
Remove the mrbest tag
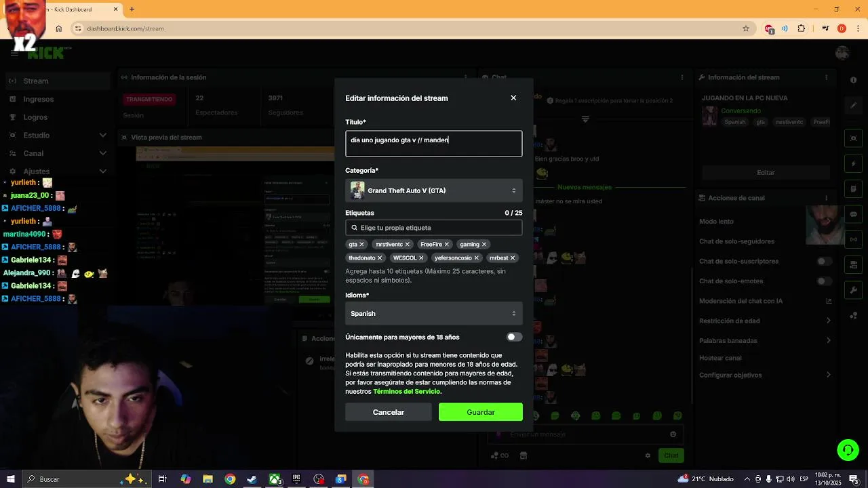coord(512,258)
